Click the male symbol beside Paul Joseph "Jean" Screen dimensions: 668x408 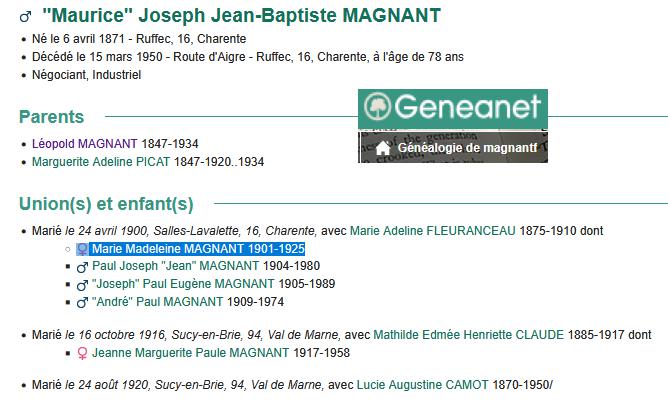coord(82,267)
